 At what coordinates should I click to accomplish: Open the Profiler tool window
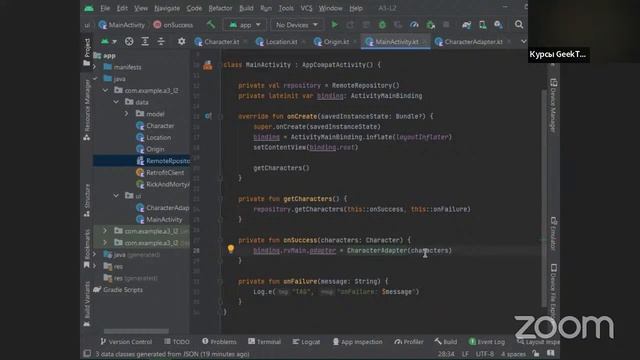(x=409, y=342)
